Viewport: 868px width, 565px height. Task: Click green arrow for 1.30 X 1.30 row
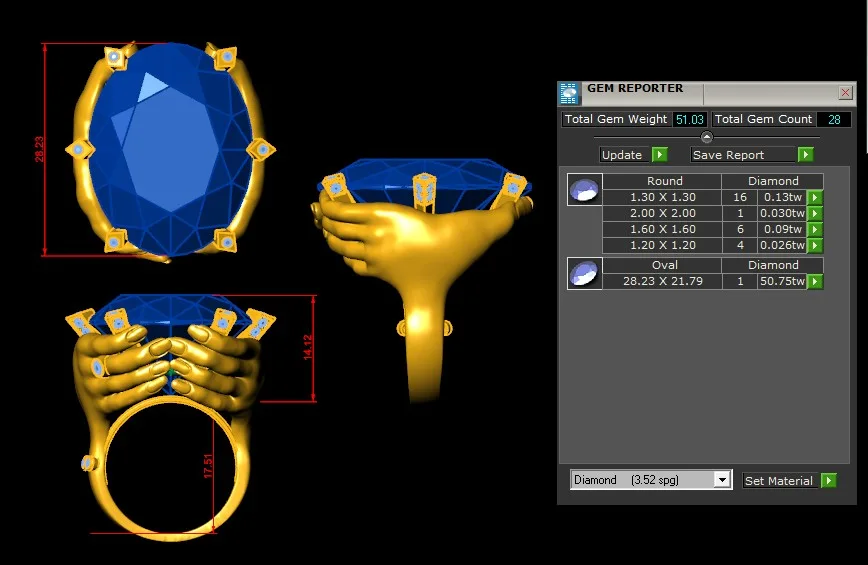pyautogui.click(x=815, y=198)
